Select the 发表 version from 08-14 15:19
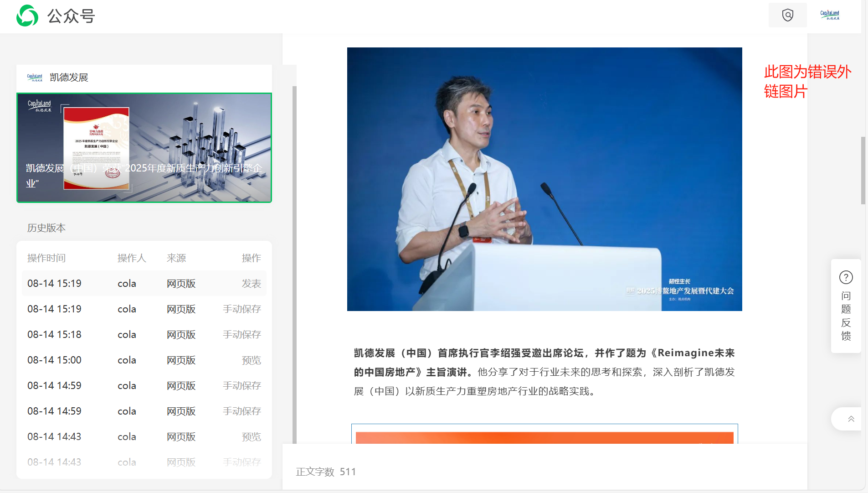This screenshot has width=868, height=493. click(x=252, y=284)
